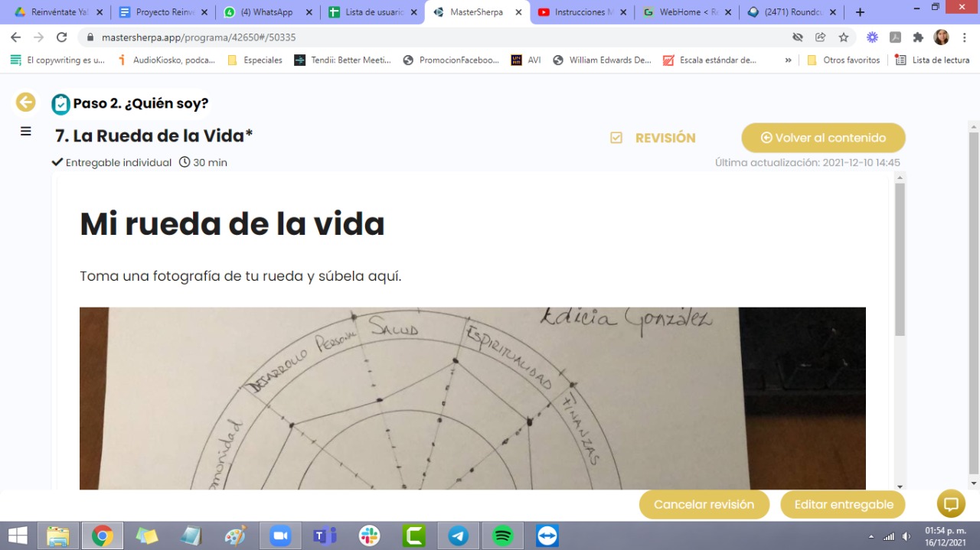Click the teal Paso 2 checkmark badge
The image size is (980, 550).
pyautogui.click(x=60, y=104)
